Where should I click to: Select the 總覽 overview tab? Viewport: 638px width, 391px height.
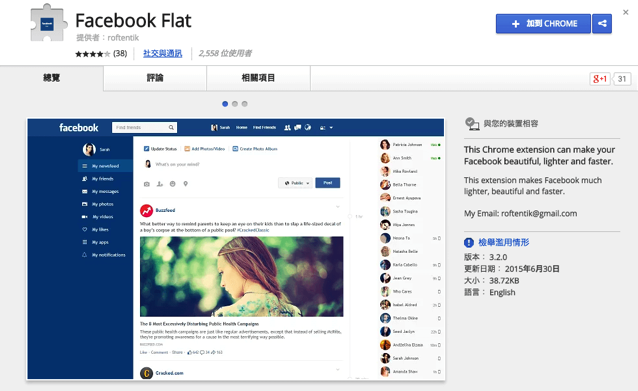click(52, 78)
